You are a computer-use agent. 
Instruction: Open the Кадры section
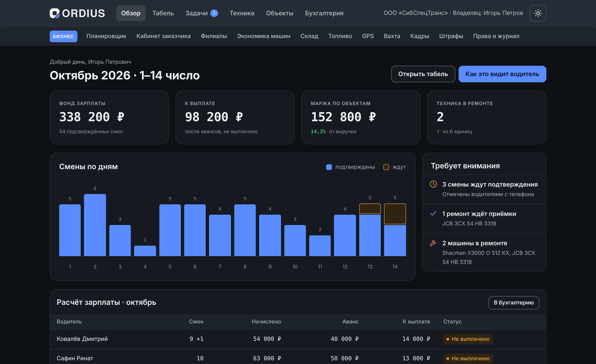[x=420, y=36]
